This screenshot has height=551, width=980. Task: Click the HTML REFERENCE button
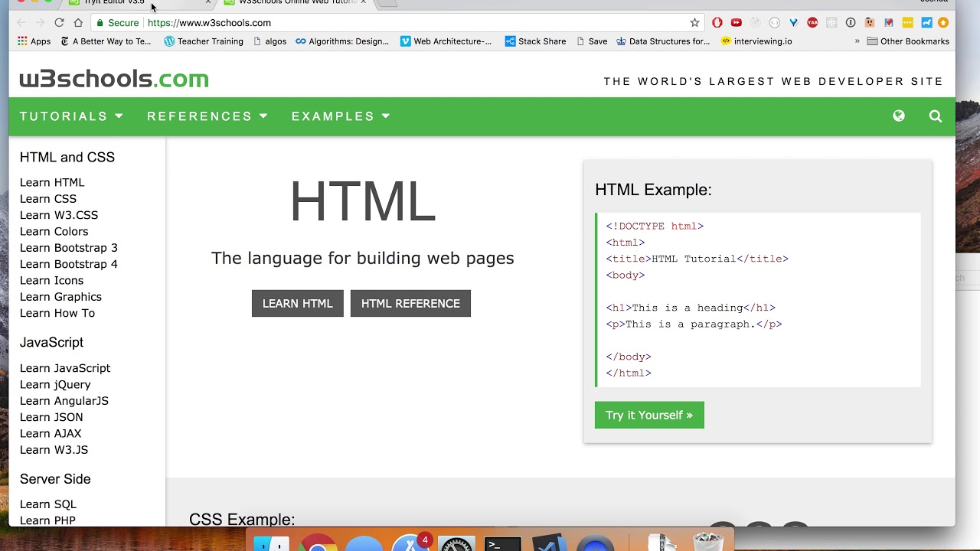410,303
